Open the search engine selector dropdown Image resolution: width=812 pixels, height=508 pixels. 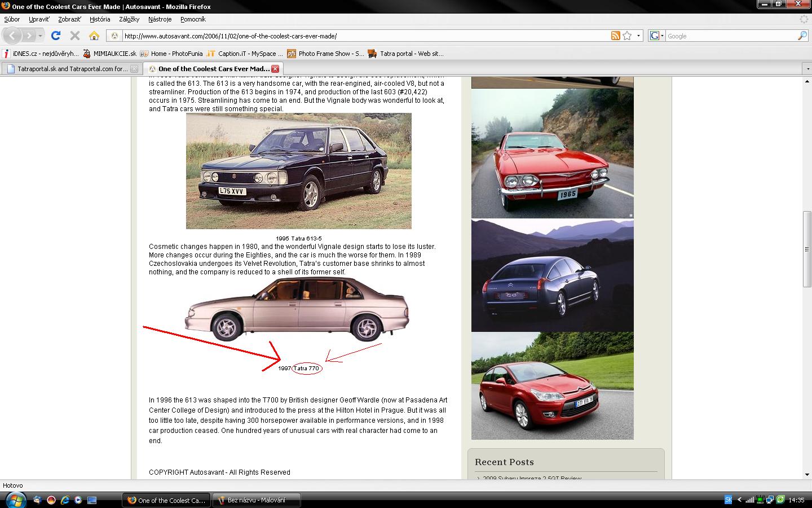click(x=657, y=36)
